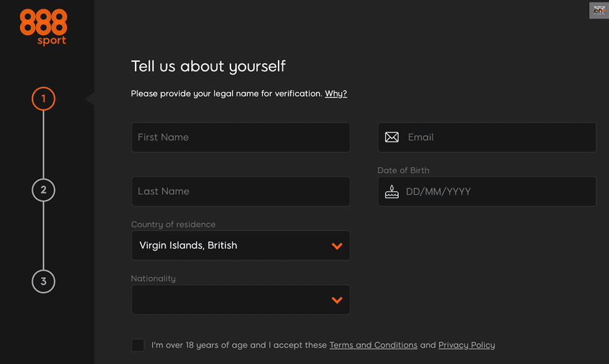This screenshot has width=609, height=364.
Task: Click the envelope icon in Email field
Action: click(x=392, y=137)
